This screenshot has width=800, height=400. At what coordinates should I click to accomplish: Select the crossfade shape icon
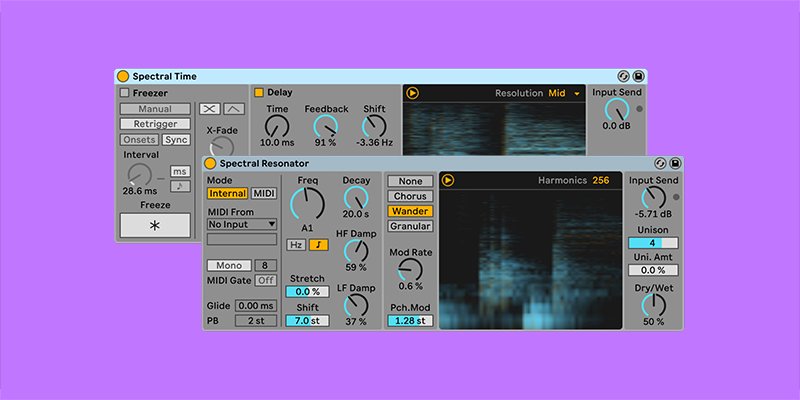point(210,109)
